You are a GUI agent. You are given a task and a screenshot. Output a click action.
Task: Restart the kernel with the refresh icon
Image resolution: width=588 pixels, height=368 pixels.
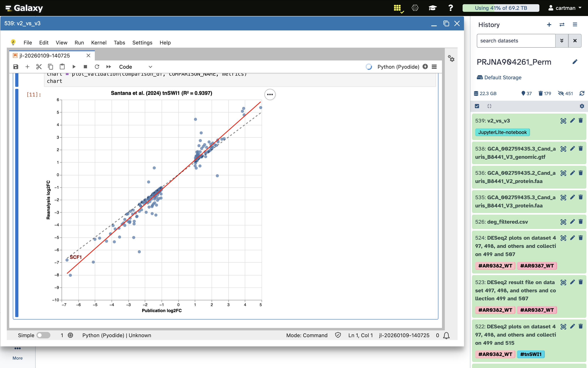tap(97, 67)
